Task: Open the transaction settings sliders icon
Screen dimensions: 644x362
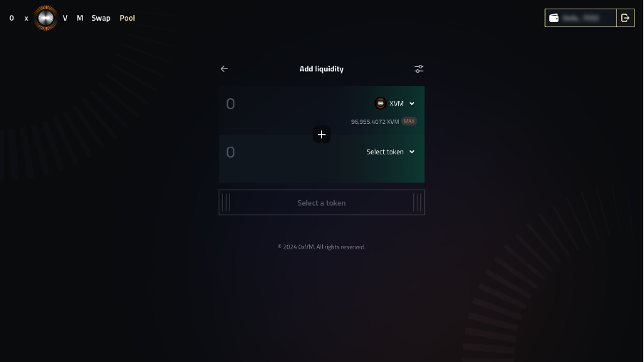Action: pyautogui.click(x=418, y=69)
